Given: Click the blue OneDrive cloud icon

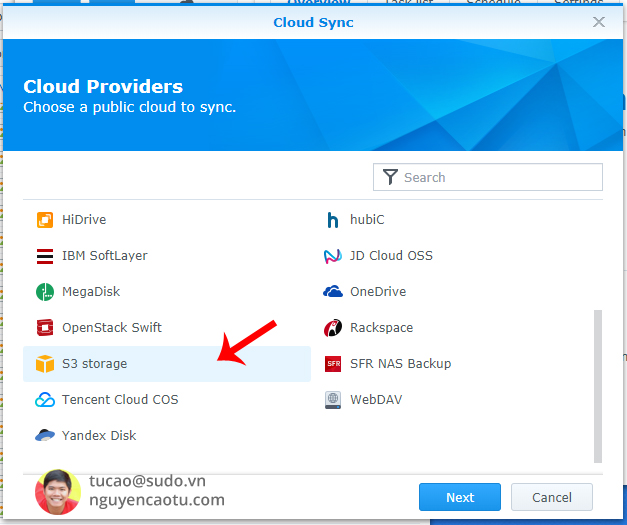Looking at the screenshot, I should [333, 291].
